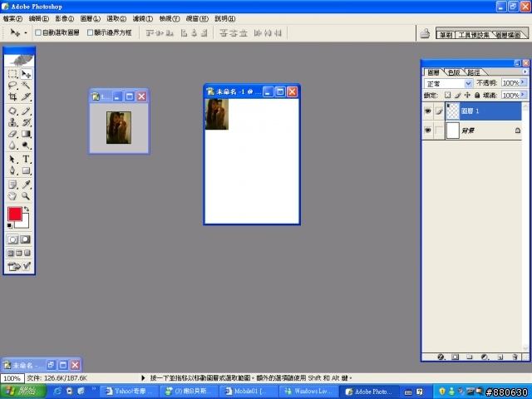Viewport: 532px width, 399px height.
Task: Pick the white background color swatch
Action: (25, 224)
